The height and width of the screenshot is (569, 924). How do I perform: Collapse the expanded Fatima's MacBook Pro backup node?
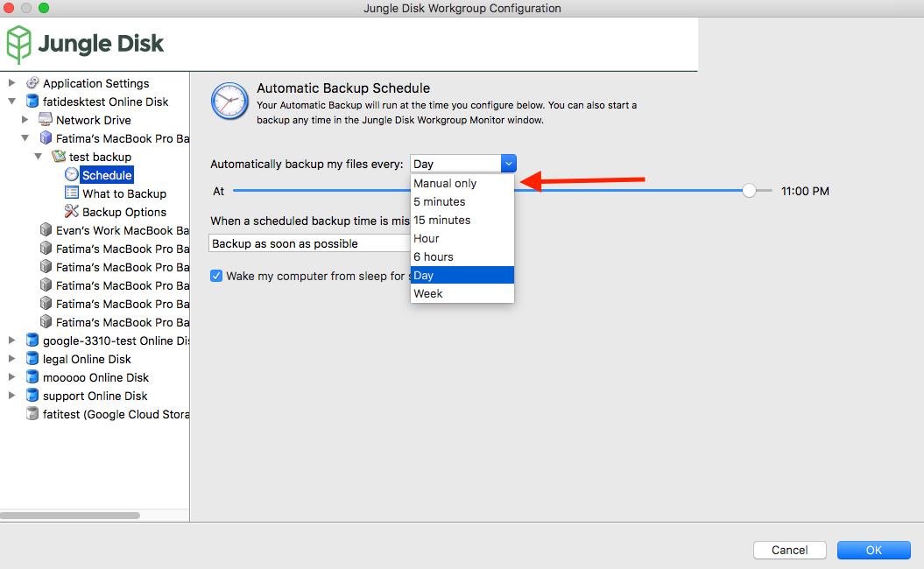tap(25, 138)
